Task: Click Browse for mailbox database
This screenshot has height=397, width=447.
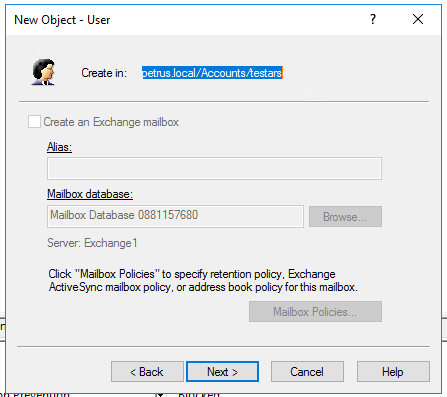Action: 345,217
